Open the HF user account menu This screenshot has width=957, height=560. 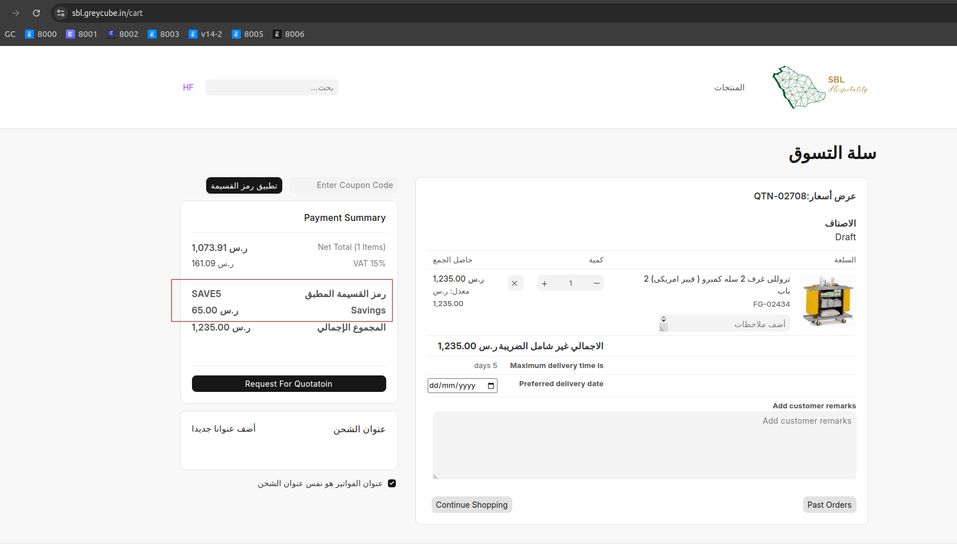188,87
